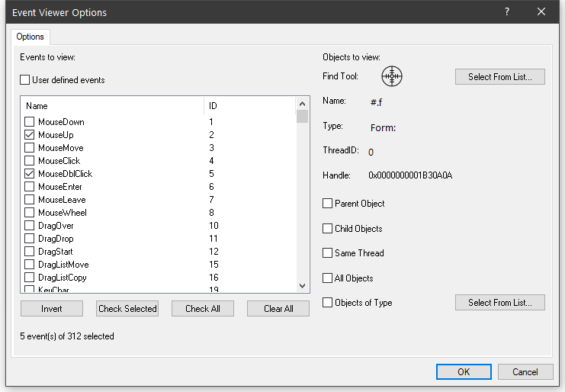
Task: Click the help question mark icon
Action: 507,12
